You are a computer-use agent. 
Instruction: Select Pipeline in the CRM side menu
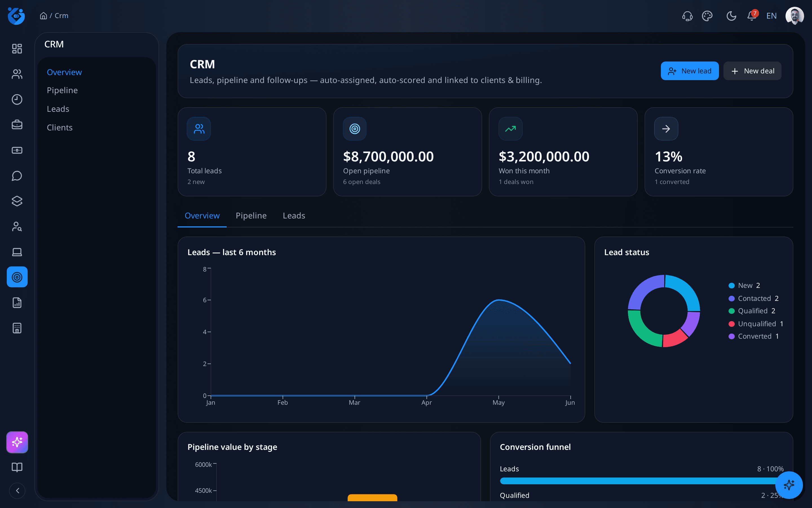point(62,90)
